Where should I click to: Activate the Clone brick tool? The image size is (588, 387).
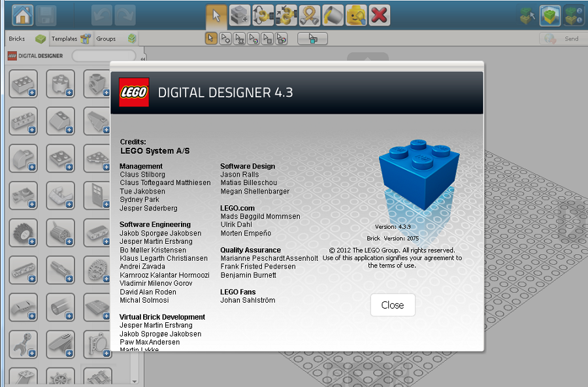pyautogui.click(x=240, y=16)
